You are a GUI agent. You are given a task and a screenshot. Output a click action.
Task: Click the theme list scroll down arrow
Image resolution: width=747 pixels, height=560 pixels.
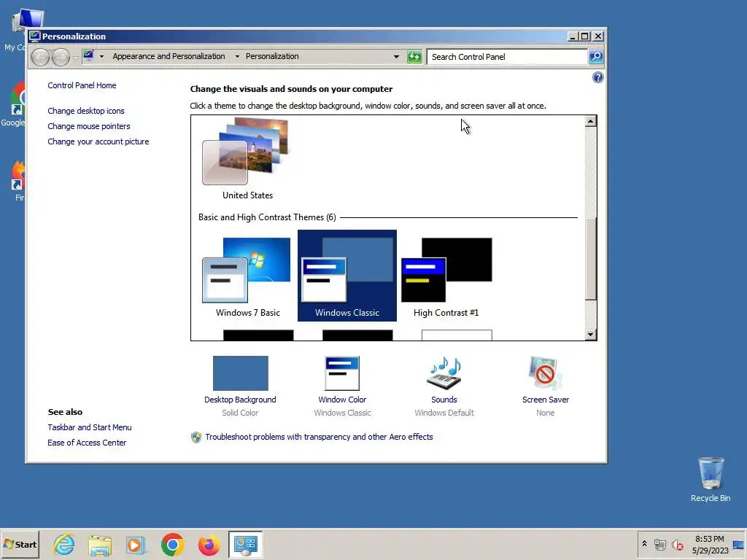(x=590, y=335)
